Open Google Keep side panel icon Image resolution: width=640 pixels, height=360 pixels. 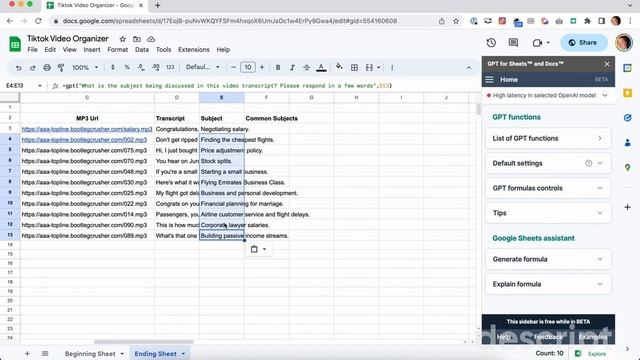click(628, 93)
